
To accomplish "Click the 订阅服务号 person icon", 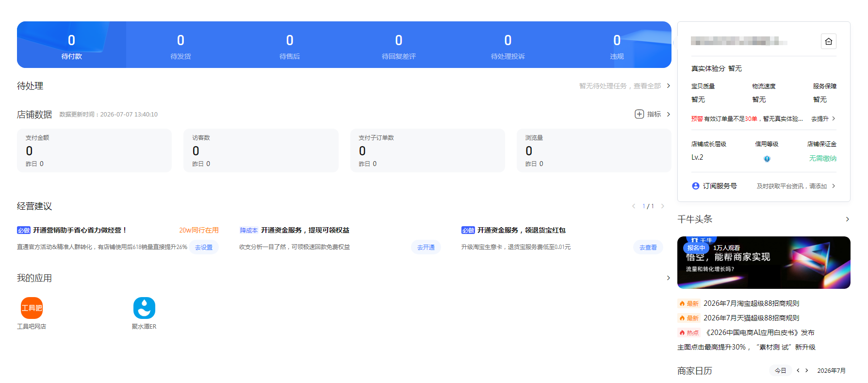I will click(695, 186).
